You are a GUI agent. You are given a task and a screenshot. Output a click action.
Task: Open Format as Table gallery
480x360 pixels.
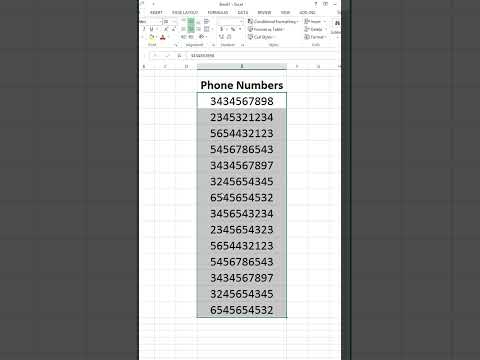coord(266,29)
